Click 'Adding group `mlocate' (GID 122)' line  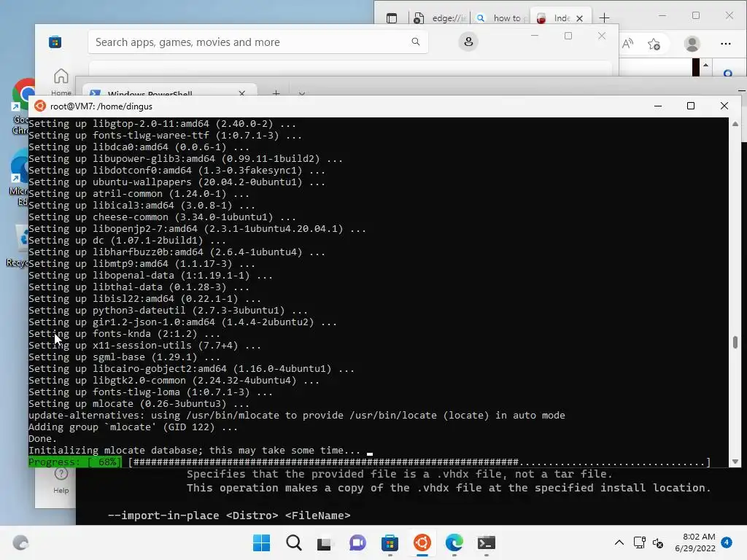click(x=133, y=427)
